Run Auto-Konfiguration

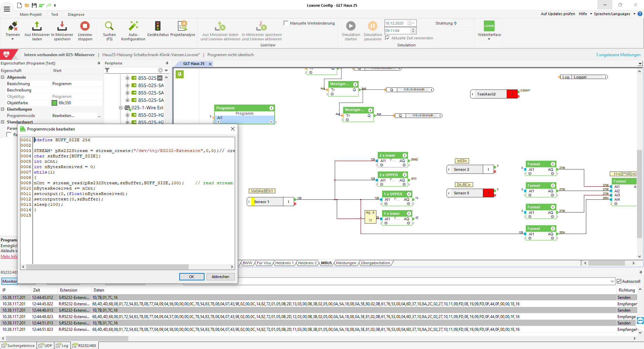tap(133, 27)
